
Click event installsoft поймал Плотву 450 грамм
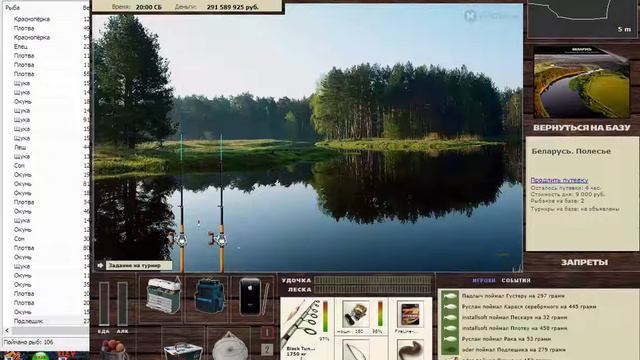coord(514,328)
